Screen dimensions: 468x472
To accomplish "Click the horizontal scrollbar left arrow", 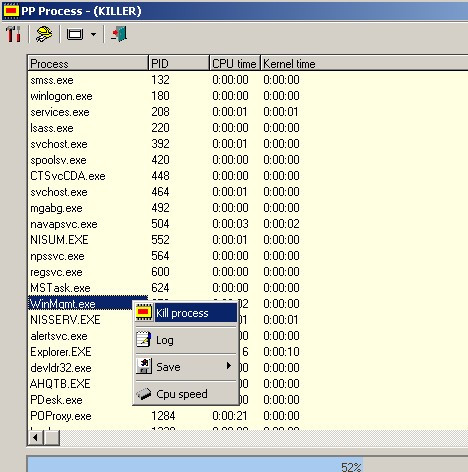I will [36, 437].
